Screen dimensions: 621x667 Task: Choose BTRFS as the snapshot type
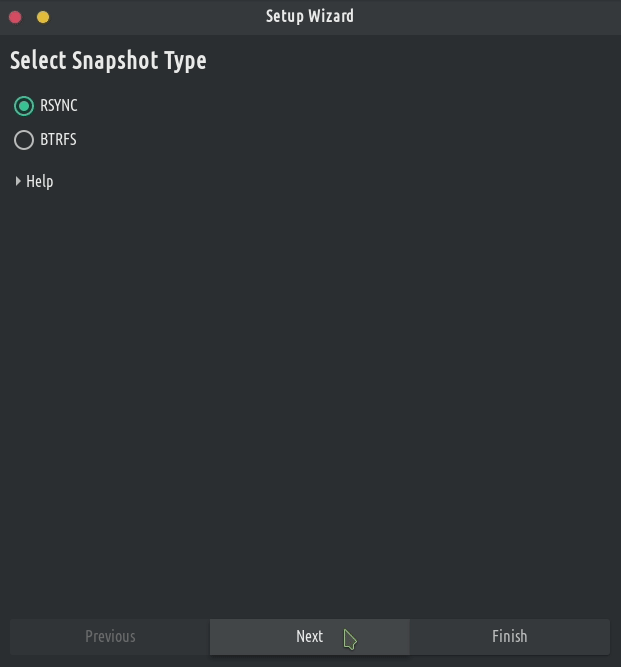[x=24, y=140]
